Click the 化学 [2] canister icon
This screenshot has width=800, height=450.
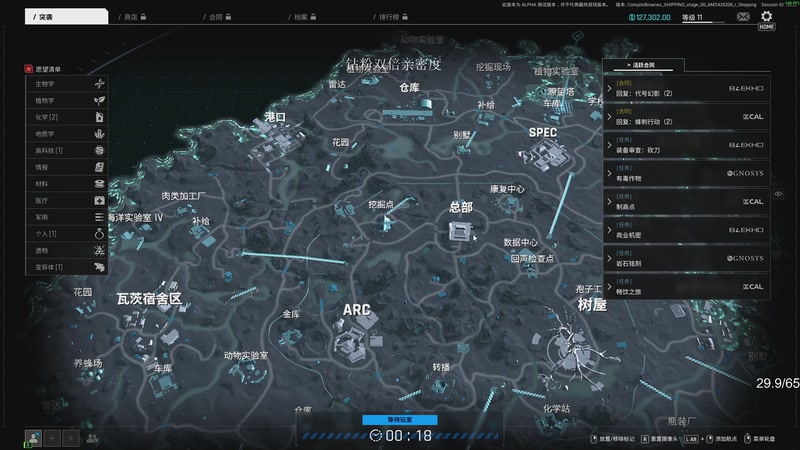[x=99, y=117]
